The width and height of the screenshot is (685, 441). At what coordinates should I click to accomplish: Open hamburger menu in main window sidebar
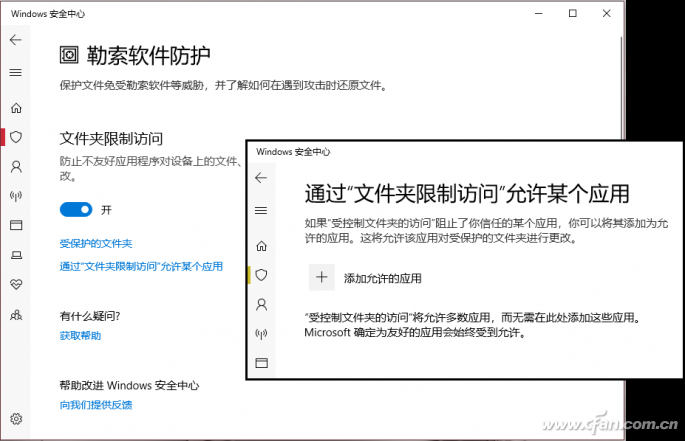[x=16, y=73]
